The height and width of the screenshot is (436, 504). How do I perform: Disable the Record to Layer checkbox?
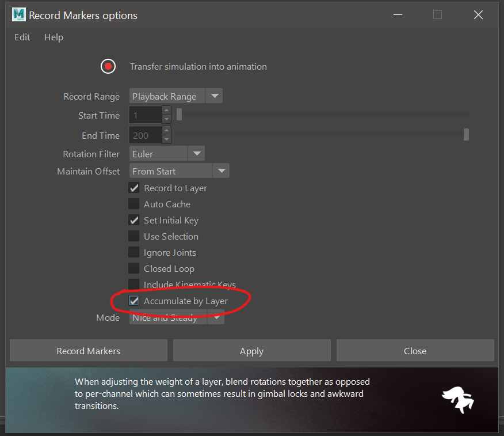pos(134,188)
